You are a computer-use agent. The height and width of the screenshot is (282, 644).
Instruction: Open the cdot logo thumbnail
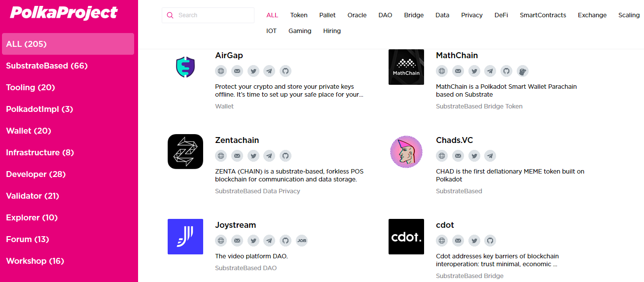(406, 237)
